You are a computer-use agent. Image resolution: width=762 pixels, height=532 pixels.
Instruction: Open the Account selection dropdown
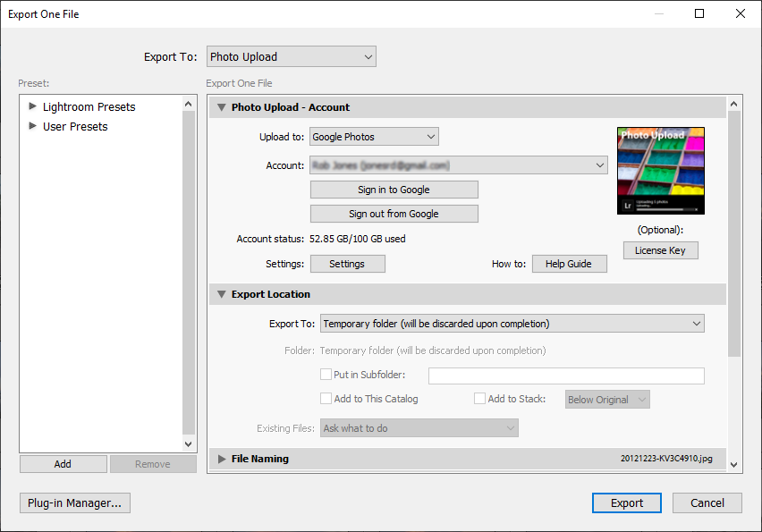(458, 165)
